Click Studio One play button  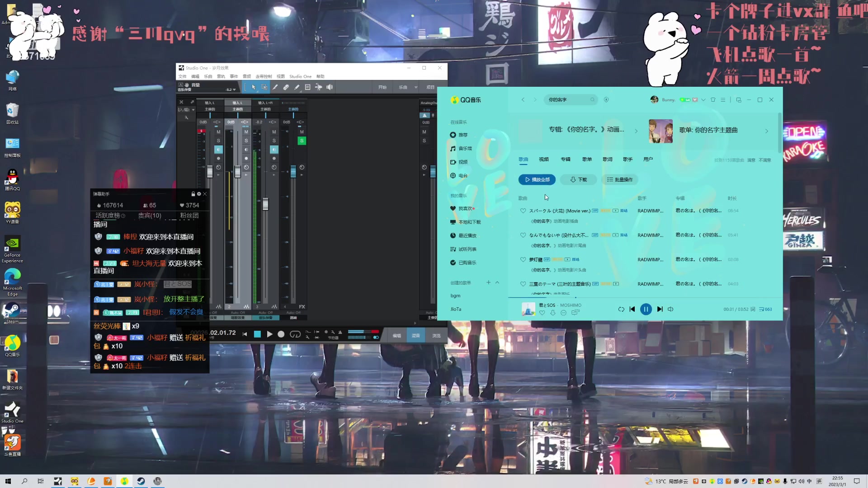tap(269, 334)
